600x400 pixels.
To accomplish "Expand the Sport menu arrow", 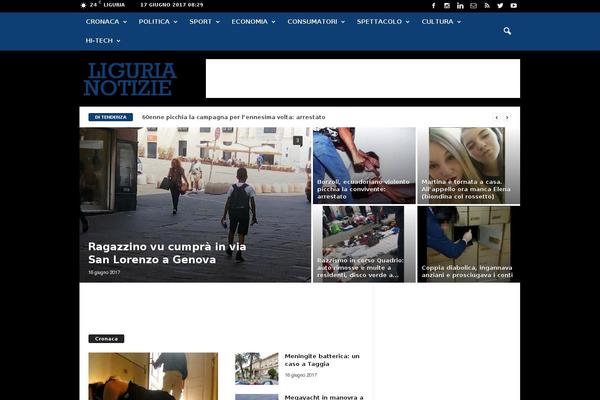I will tap(218, 22).
